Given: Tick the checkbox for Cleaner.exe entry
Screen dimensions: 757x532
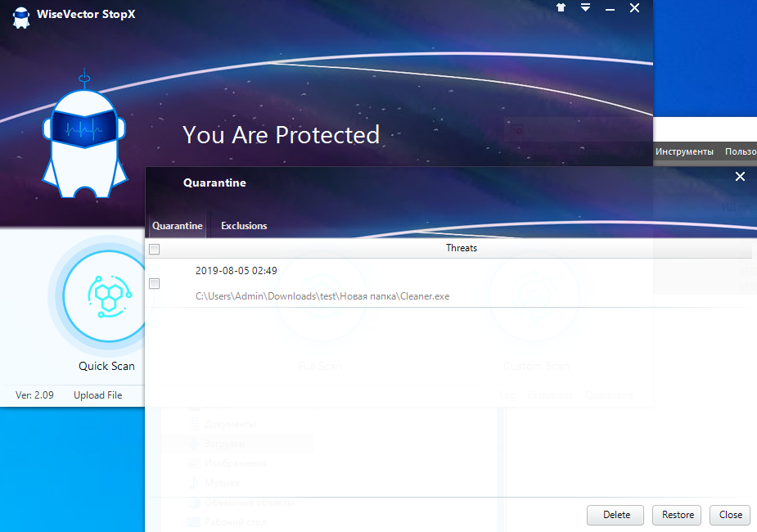Looking at the screenshot, I should click(155, 283).
